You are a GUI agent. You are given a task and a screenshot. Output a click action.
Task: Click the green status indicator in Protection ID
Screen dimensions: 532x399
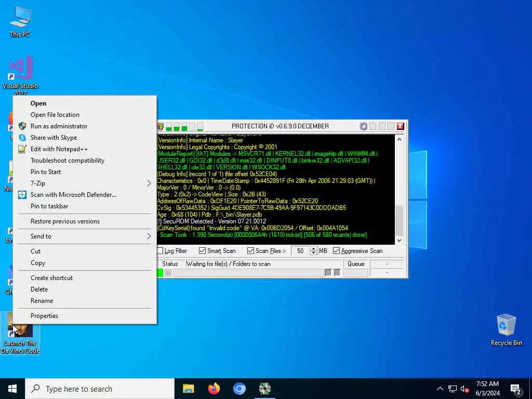point(160,273)
